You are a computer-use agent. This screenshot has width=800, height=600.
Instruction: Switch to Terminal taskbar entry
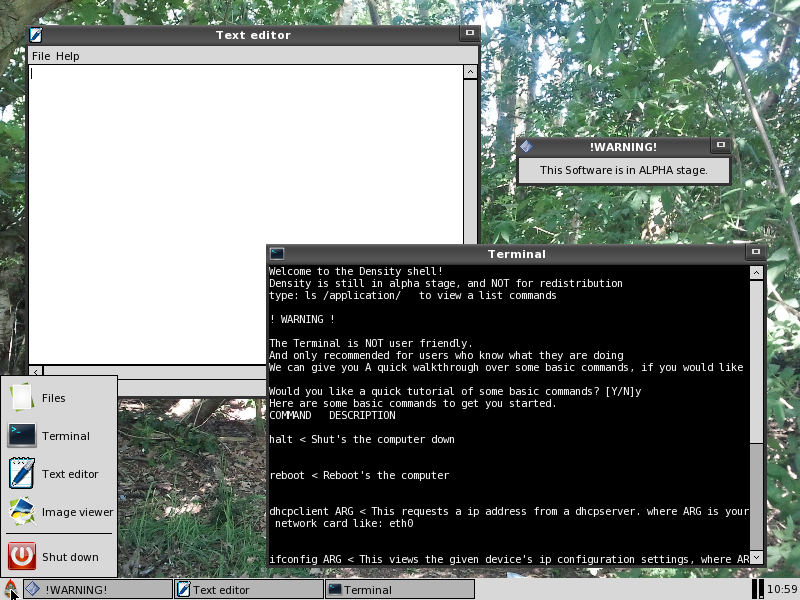400,589
